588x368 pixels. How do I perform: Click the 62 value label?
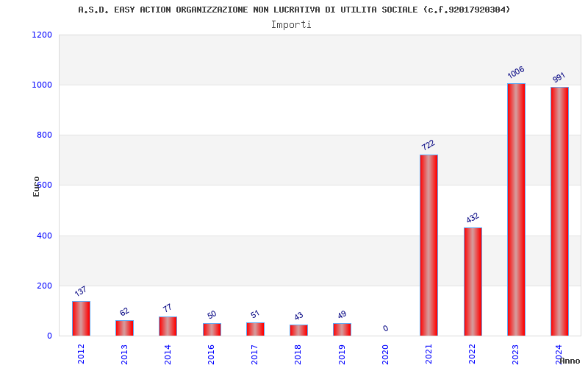tap(124, 311)
